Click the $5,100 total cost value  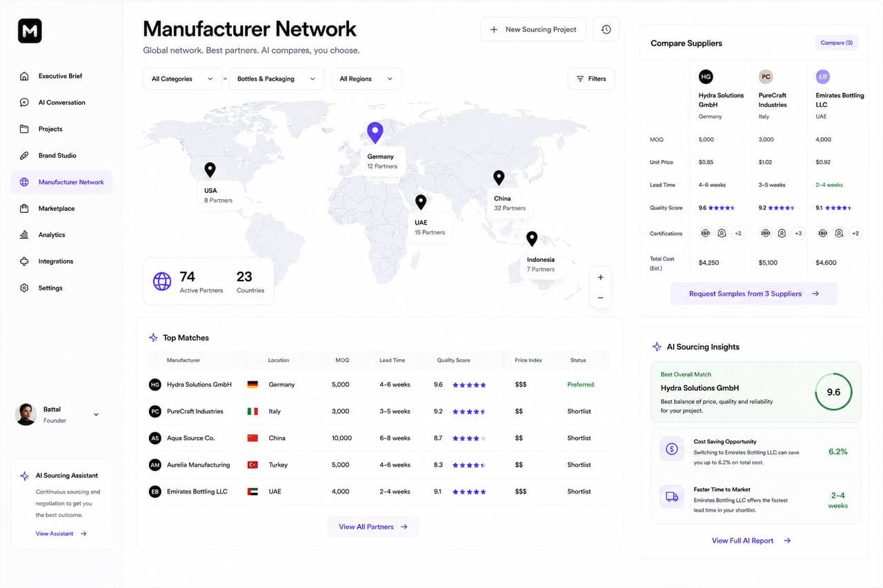point(768,263)
